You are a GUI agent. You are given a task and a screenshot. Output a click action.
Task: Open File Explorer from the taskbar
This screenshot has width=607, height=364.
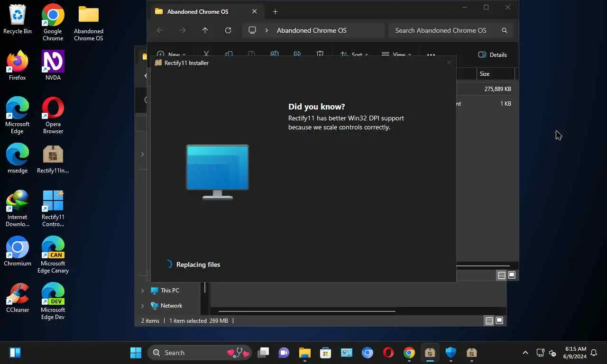click(304, 353)
